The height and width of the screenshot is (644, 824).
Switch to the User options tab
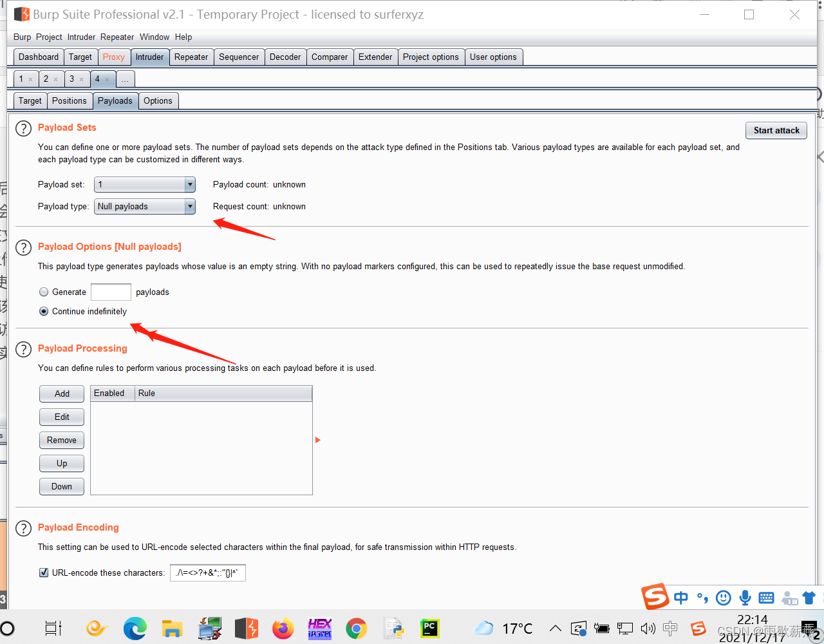[493, 57]
